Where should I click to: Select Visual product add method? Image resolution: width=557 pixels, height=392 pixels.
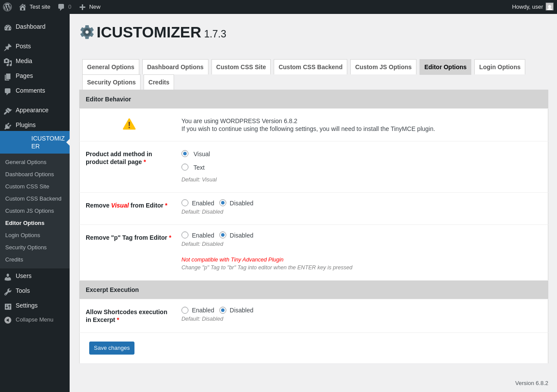point(185,154)
